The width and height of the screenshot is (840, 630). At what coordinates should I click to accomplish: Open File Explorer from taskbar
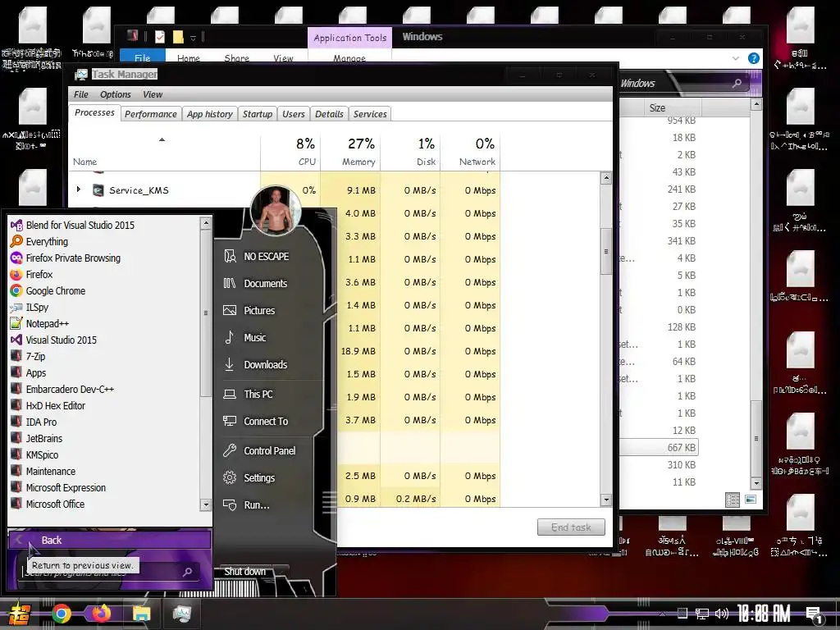[141, 614]
